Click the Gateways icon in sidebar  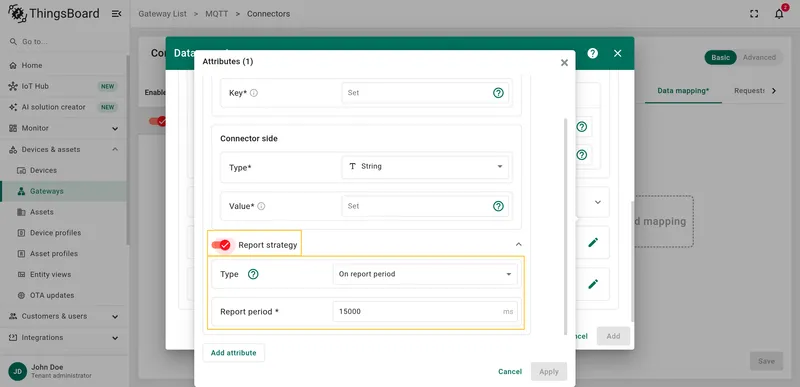tap(21, 191)
